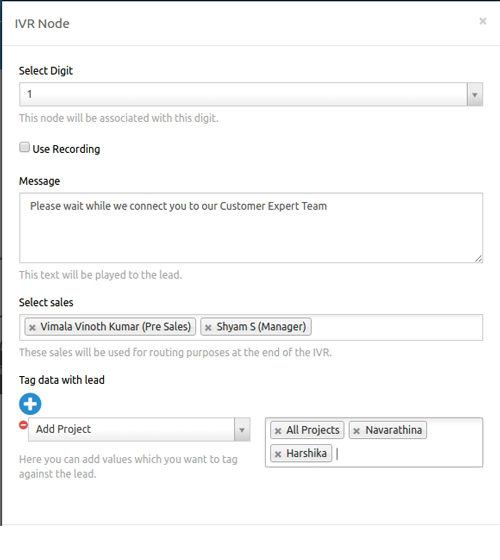Grab the Message textarea resize handle
The image size is (500, 560).
tap(479, 259)
